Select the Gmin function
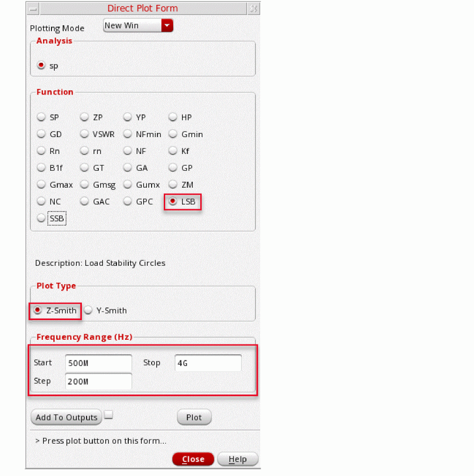This screenshot has height=476, width=474. click(x=173, y=134)
